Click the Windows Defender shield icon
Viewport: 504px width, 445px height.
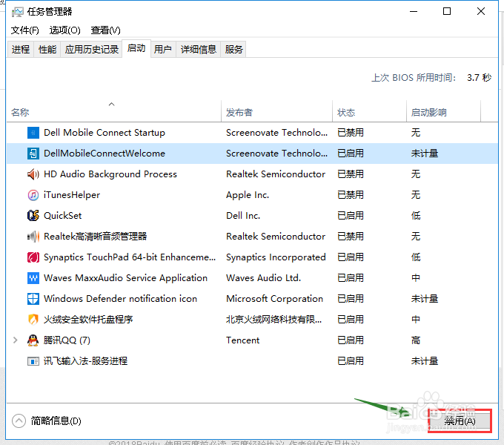(x=33, y=299)
